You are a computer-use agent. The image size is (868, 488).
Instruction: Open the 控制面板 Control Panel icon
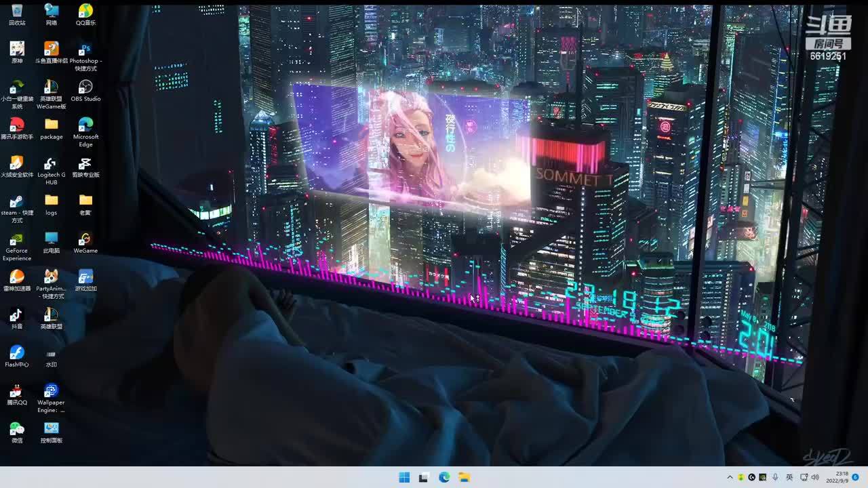coord(51,432)
